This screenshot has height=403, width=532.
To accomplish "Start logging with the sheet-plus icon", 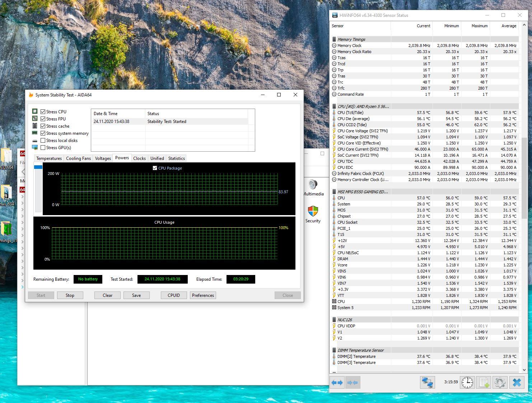I will coord(484,383).
